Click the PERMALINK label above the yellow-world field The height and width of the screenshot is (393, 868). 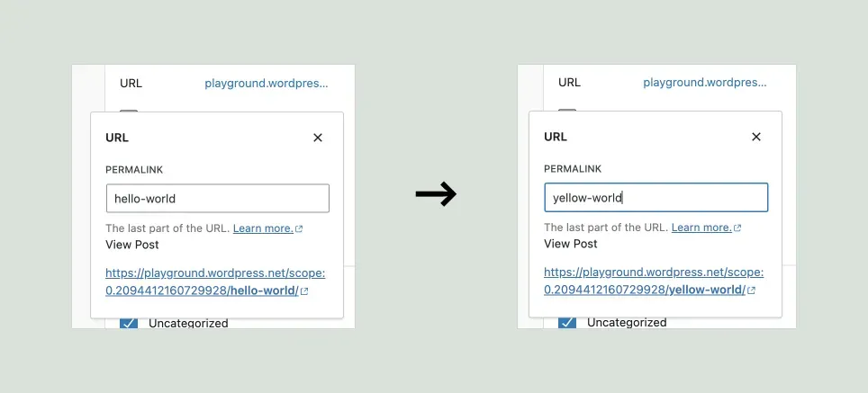(572, 168)
